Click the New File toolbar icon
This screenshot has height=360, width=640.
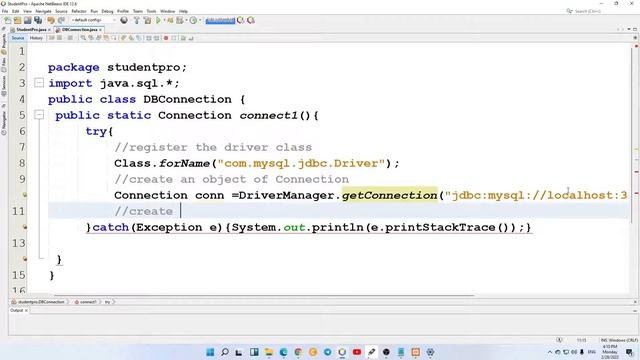click(x=7, y=20)
